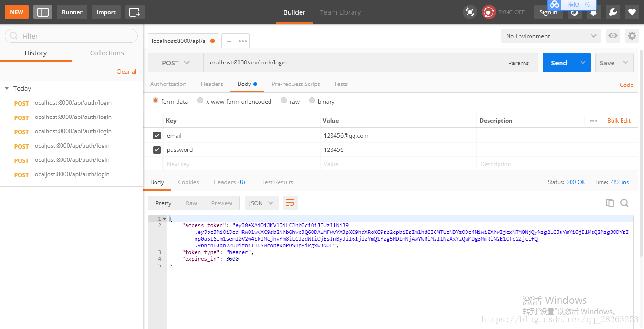This screenshot has width=644, height=329.
Task: Click the orange Code link
Action: (x=626, y=85)
